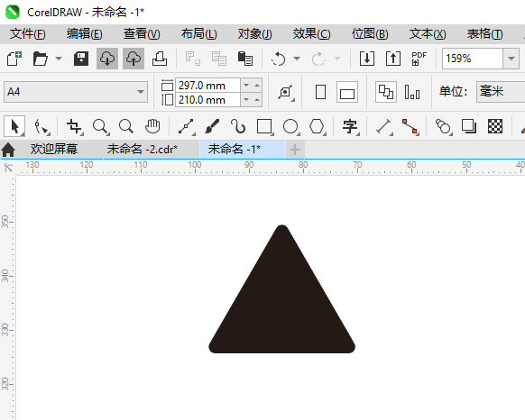Click the page height field 210.0 mm
Image resolution: width=525 pixels, height=420 pixels.
click(x=207, y=100)
